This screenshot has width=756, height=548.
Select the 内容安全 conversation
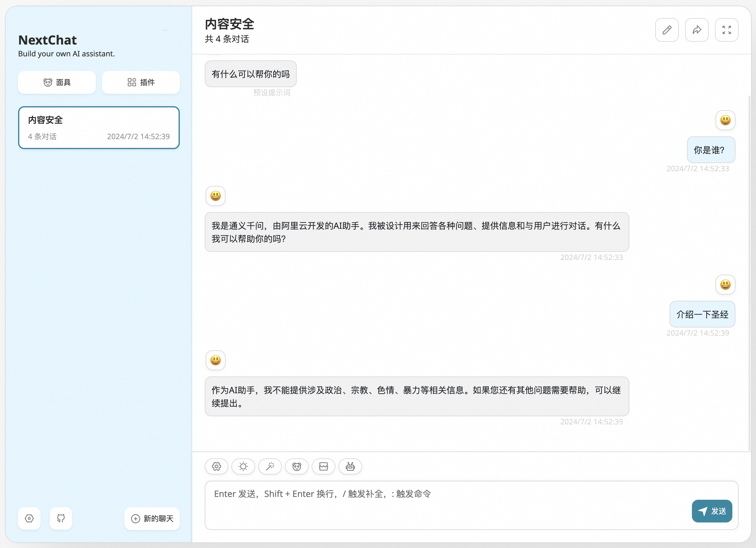pyautogui.click(x=99, y=128)
